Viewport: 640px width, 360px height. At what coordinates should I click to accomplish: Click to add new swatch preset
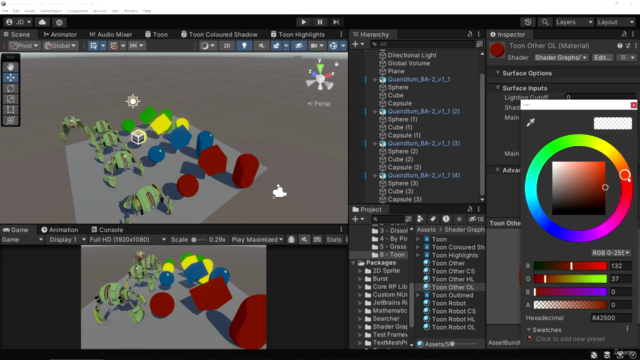coord(570,339)
